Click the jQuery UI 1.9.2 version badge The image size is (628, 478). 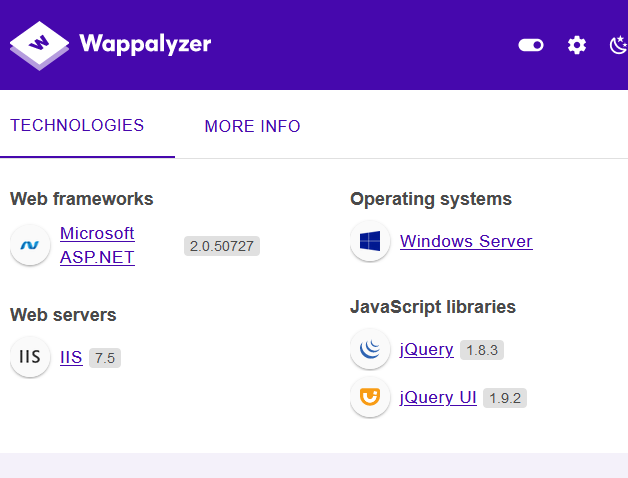coord(505,398)
